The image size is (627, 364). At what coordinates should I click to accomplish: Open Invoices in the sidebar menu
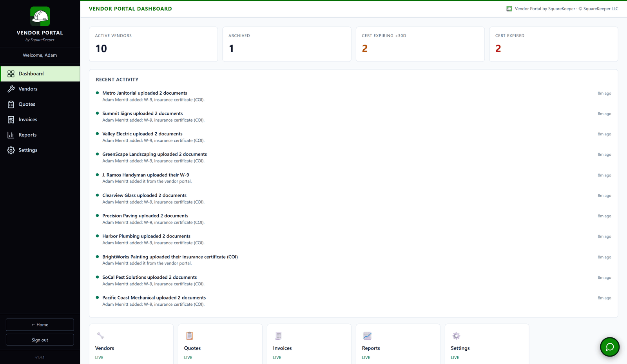pyautogui.click(x=40, y=119)
